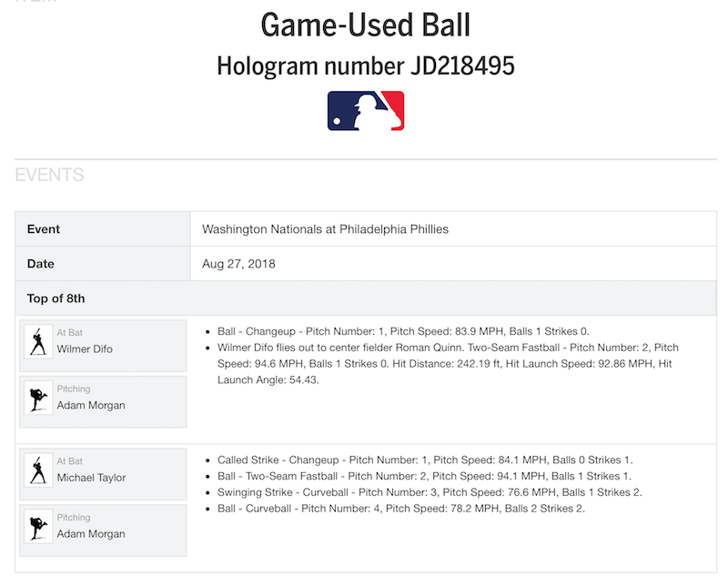Click the 78.2 MPH curveball ball entry

[401, 509]
